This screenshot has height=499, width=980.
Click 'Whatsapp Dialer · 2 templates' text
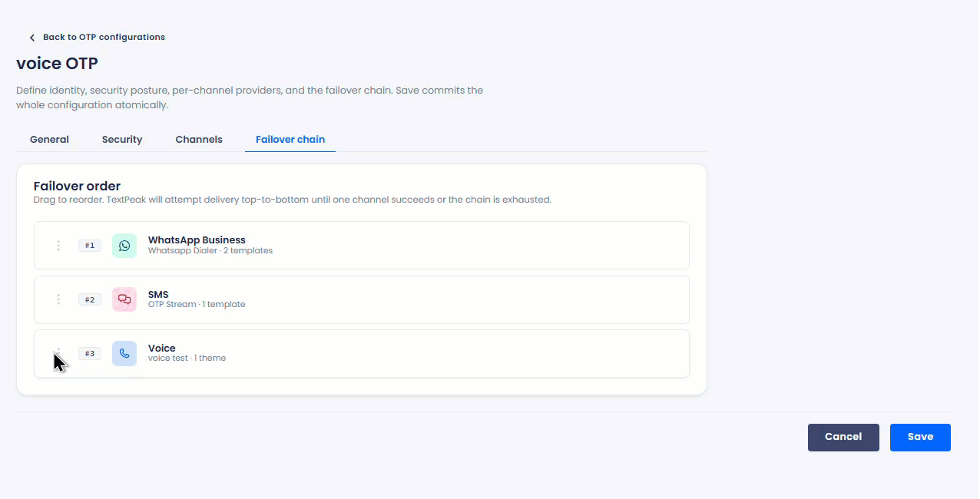pyautogui.click(x=210, y=250)
